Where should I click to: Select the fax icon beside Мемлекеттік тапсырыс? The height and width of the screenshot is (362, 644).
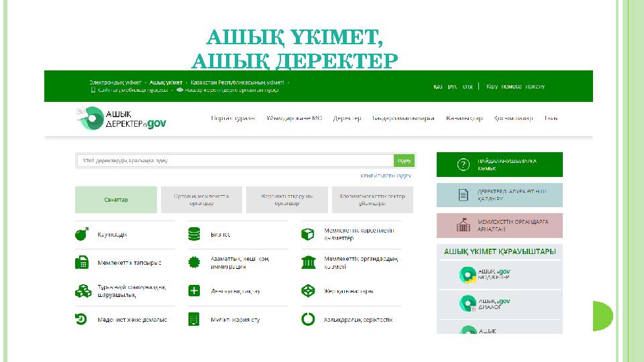(x=82, y=262)
